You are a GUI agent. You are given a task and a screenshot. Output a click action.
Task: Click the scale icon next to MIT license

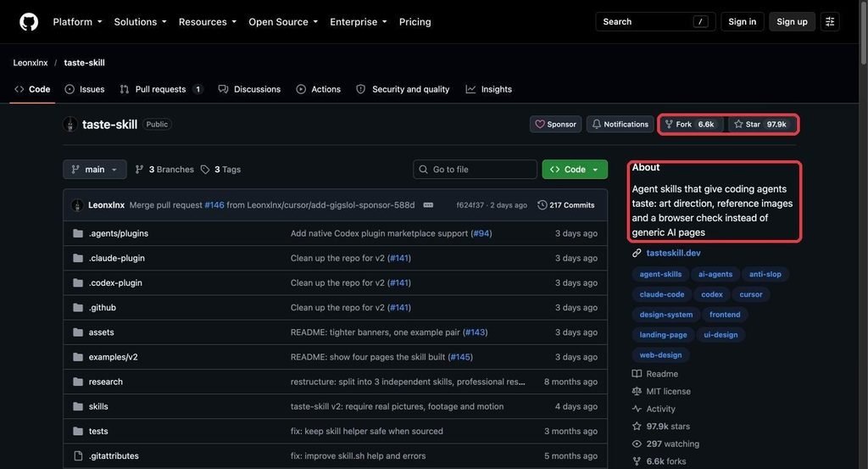click(637, 392)
